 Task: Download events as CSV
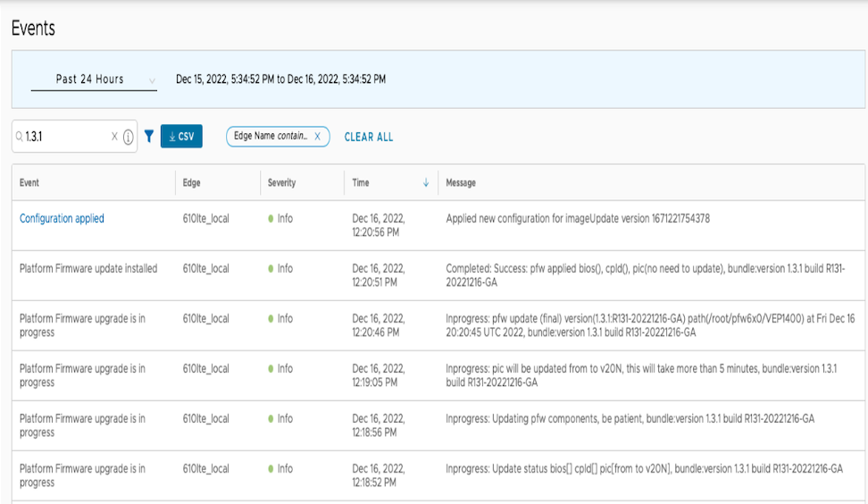tap(181, 137)
